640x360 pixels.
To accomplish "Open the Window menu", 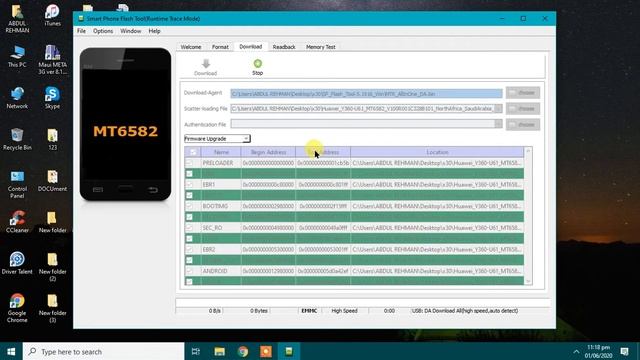I will click(131, 31).
